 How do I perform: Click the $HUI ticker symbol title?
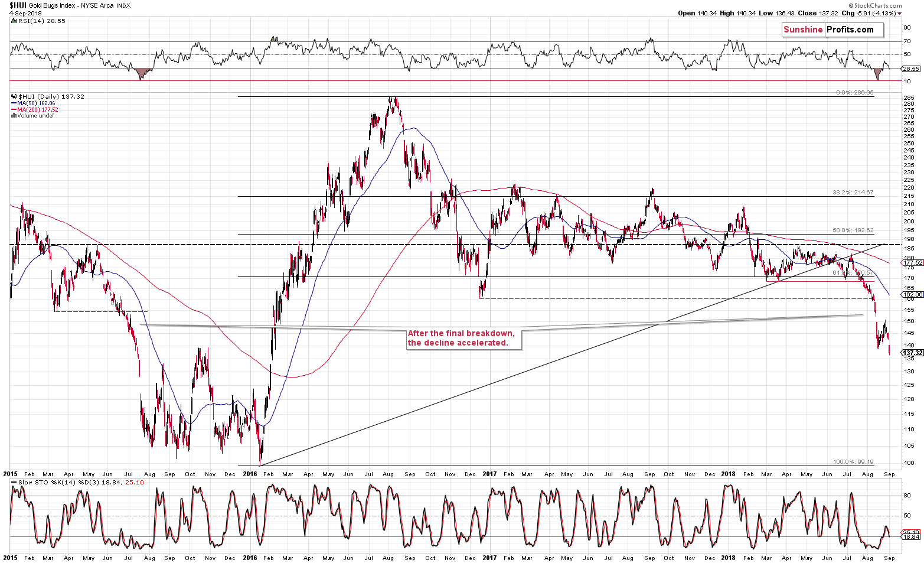pyautogui.click(x=17, y=5)
